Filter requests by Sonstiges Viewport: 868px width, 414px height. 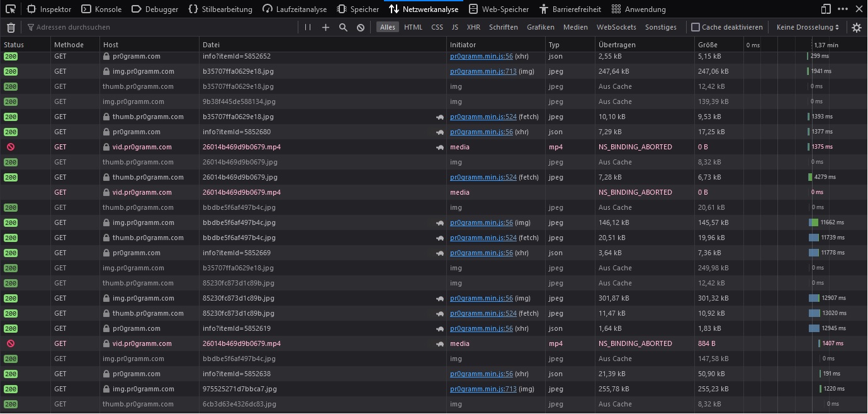coord(661,27)
